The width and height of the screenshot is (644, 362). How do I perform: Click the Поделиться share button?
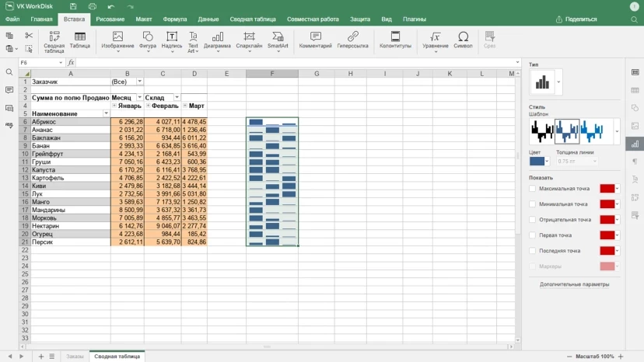[x=576, y=19]
